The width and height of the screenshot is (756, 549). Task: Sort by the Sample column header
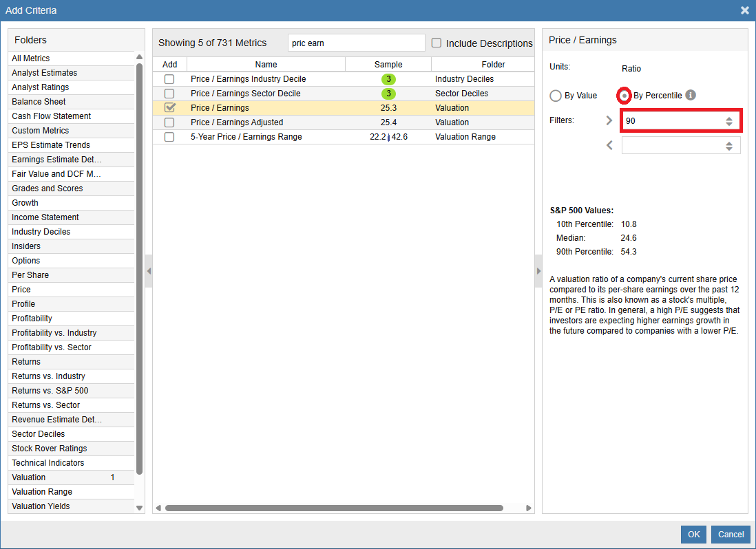388,65
